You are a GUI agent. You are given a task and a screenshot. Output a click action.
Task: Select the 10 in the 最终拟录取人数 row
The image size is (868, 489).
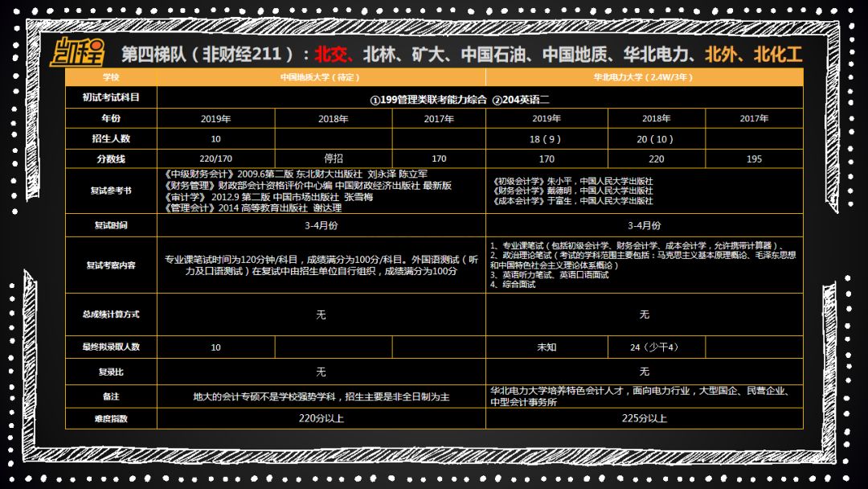click(216, 347)
